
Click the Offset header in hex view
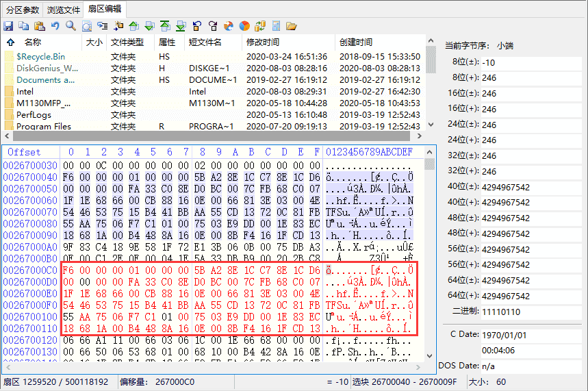[x=24, y=152]
